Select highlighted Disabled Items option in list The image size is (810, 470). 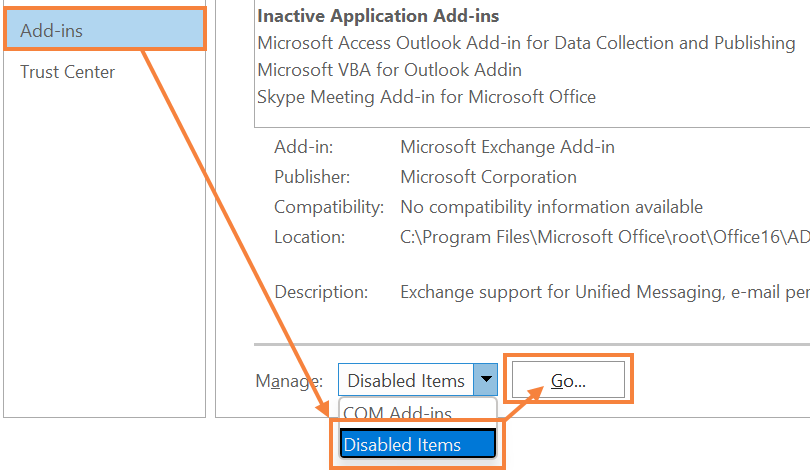pos(417,444)
